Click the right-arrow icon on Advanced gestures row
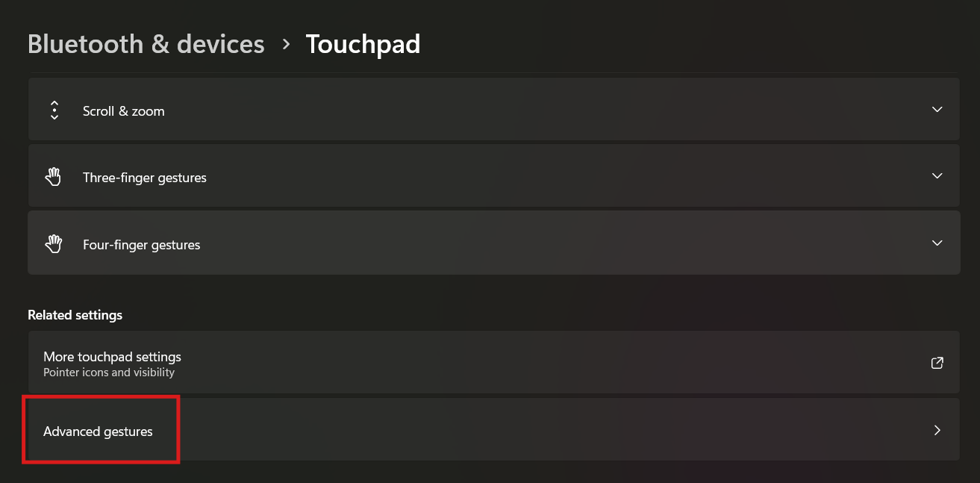This screenshot has width=980, height=483. (x=937, y=430)
